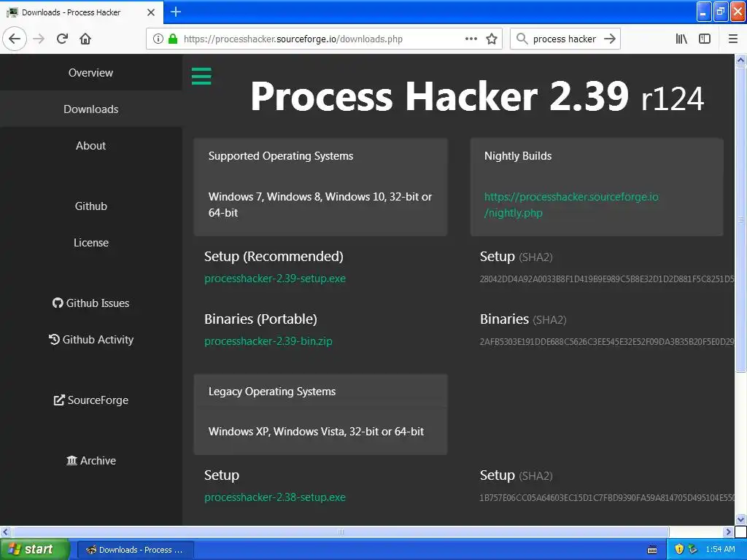Viewport: 747px width, 560px height.
Task: Click the vertical scrollbar thumb
Action: coord(740,219)
